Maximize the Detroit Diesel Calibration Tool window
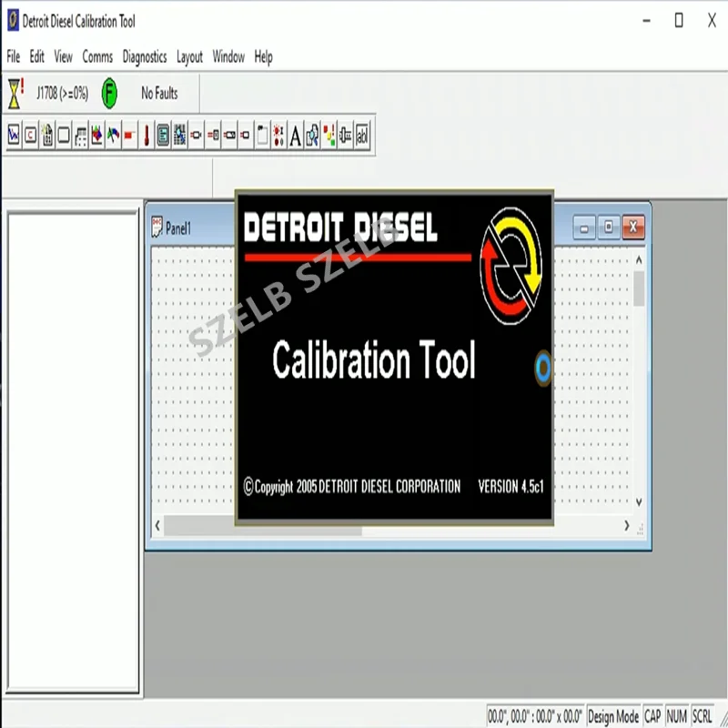728x728 pixels. 679,20
